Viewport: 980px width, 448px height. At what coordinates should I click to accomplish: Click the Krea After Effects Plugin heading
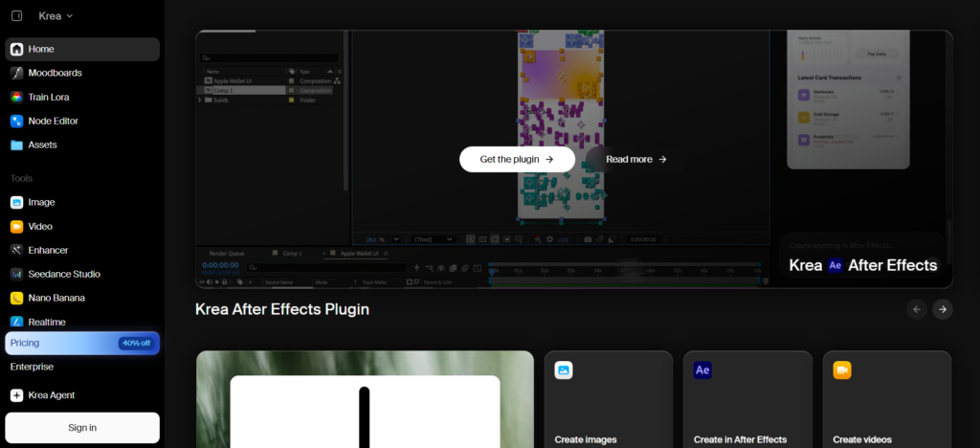coord(282,309)
